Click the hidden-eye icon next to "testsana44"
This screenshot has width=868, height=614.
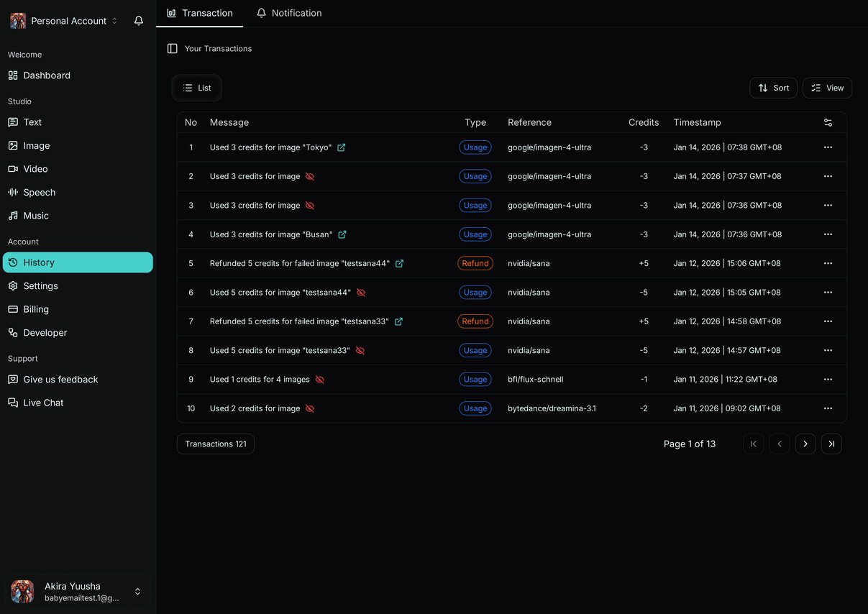point(360,293)
